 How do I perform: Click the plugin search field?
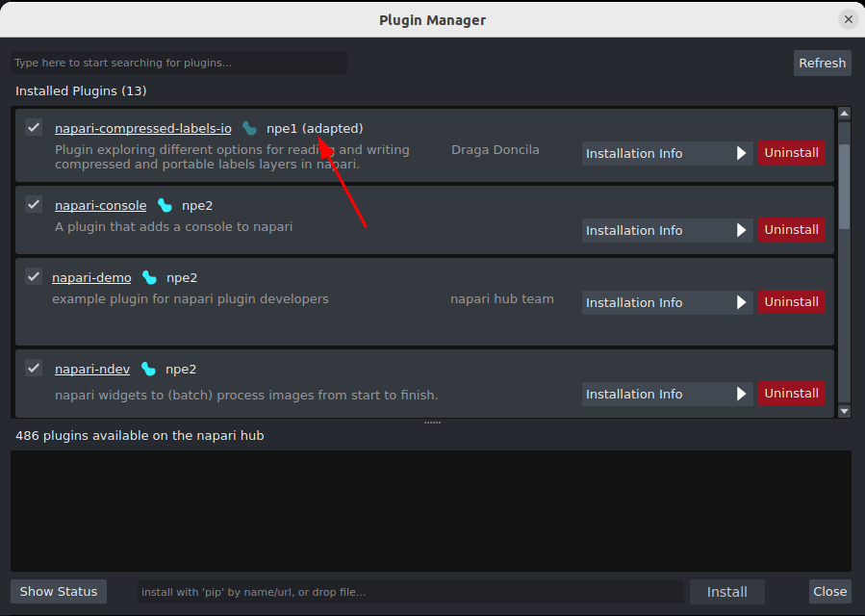[x=178, y=62]
